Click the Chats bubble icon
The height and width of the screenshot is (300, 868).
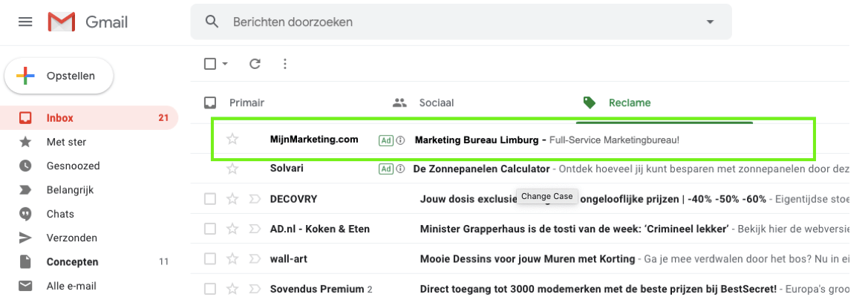tap(25, 214)
